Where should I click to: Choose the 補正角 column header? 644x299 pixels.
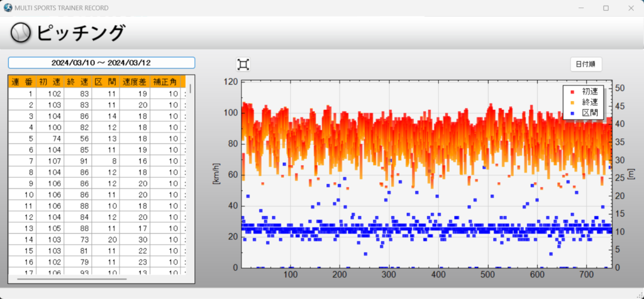point(165,82)
